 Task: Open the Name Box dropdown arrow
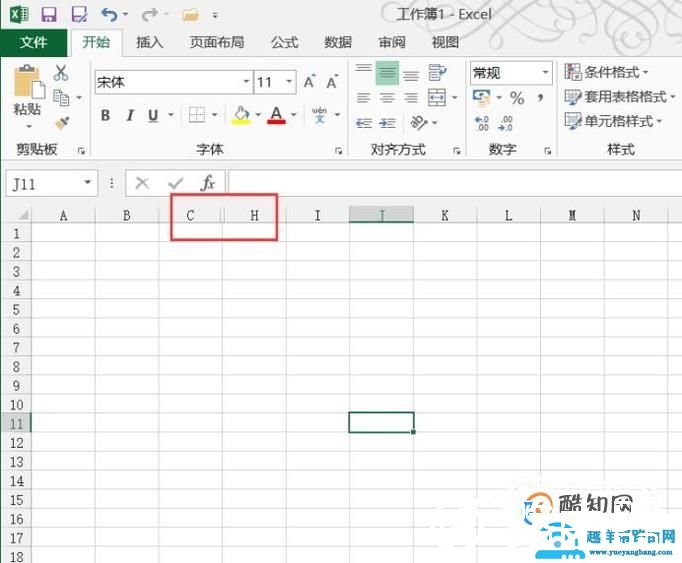[87, 183]
